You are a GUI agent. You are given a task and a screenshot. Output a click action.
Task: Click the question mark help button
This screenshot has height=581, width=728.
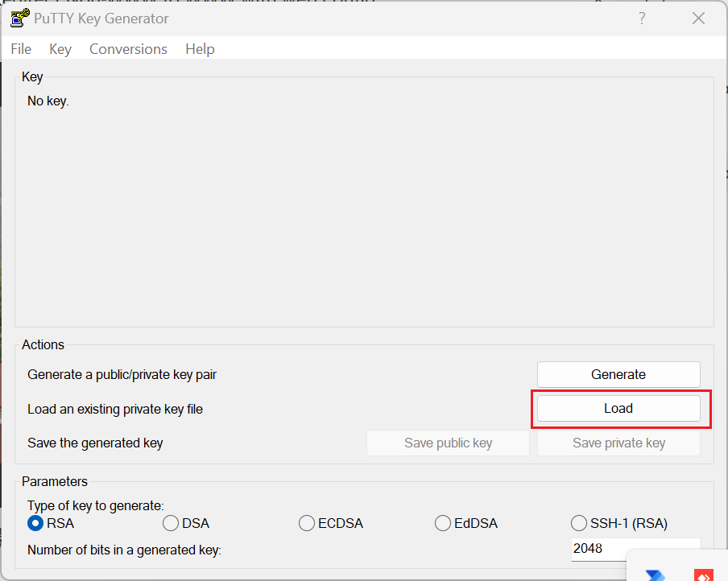642,19
